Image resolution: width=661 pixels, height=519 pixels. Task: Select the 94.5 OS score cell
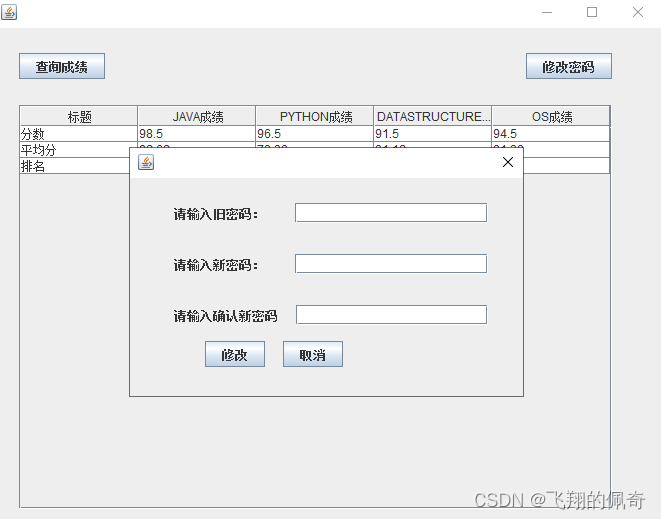551,134
